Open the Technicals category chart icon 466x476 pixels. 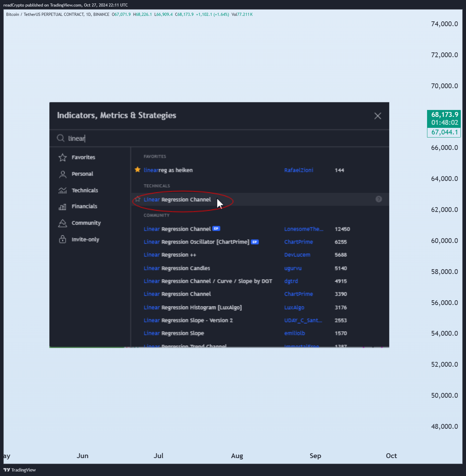click(62, 190)
